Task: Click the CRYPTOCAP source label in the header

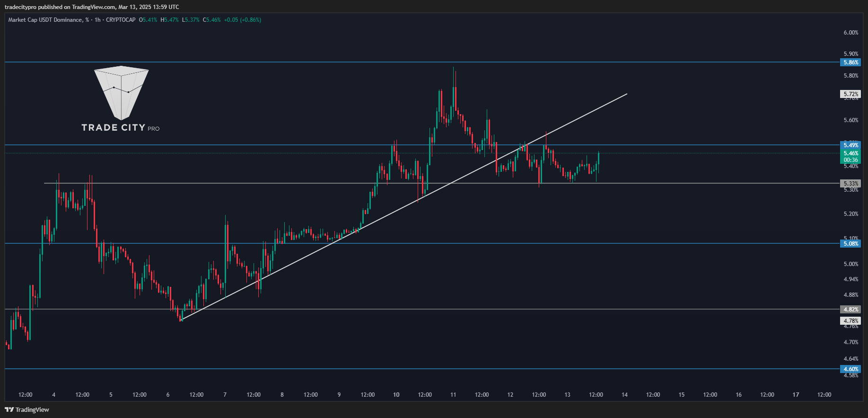Action: (121, 20)
